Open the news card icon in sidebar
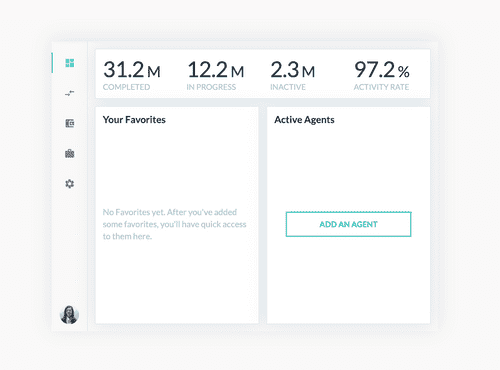This screenshot has width=500, height=370. (70, 123)
